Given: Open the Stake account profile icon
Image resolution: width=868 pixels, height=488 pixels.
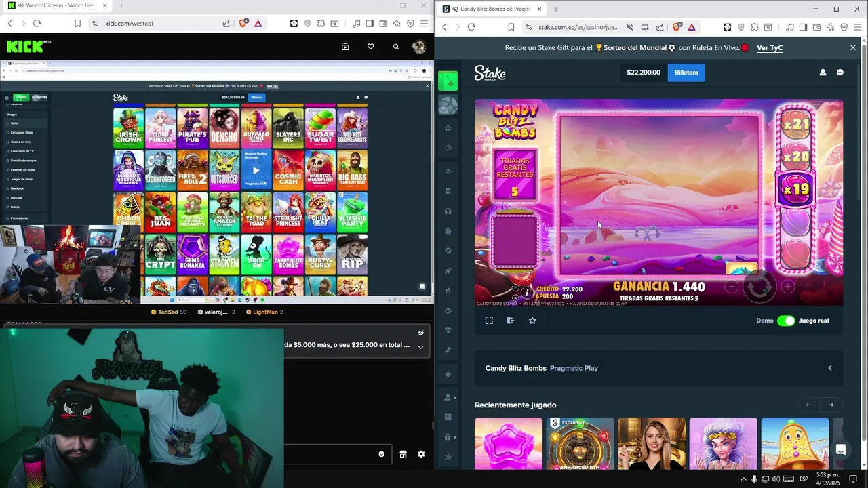Looking at the screenshot, I should (x=823, y=73).
